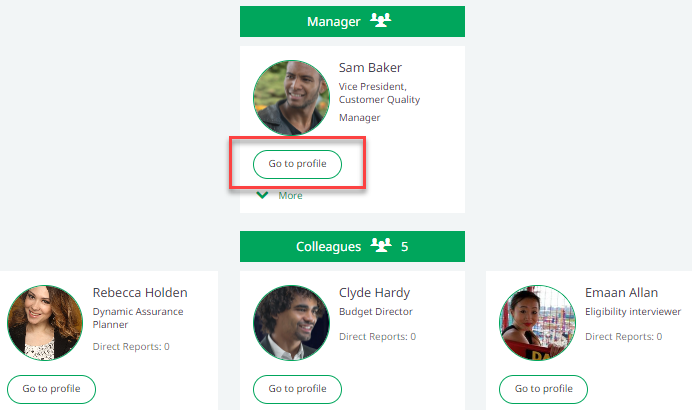Select the Colleagues section header
Viewport: 692px width, 410px height.
click(x=328, y=246)
